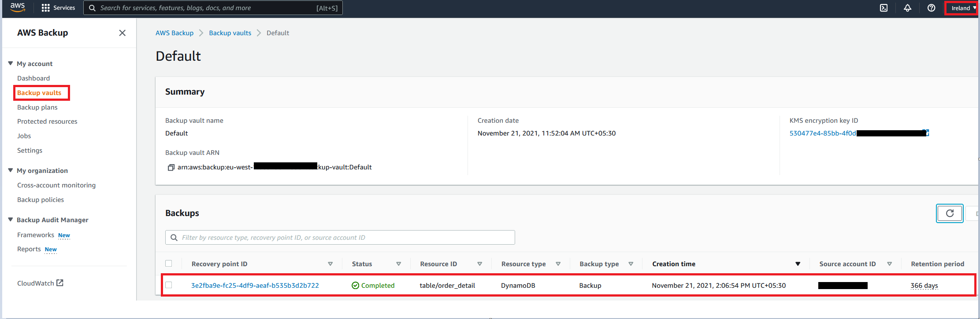Open Settings in the sidebar
Viewport: 980px width, 319px height.
pos(30,150)
